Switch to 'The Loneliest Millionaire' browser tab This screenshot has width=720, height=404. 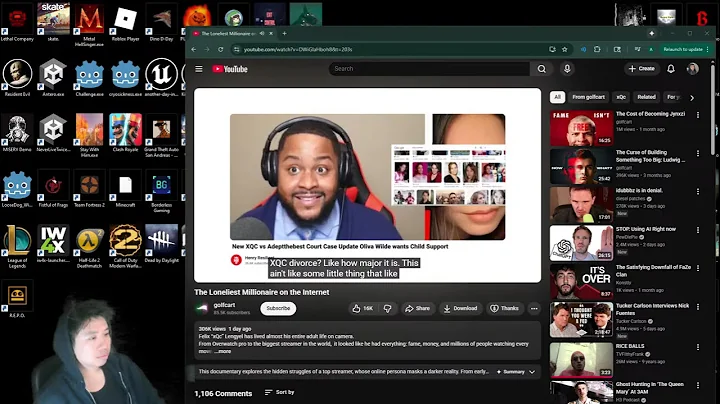pos(229,34)
